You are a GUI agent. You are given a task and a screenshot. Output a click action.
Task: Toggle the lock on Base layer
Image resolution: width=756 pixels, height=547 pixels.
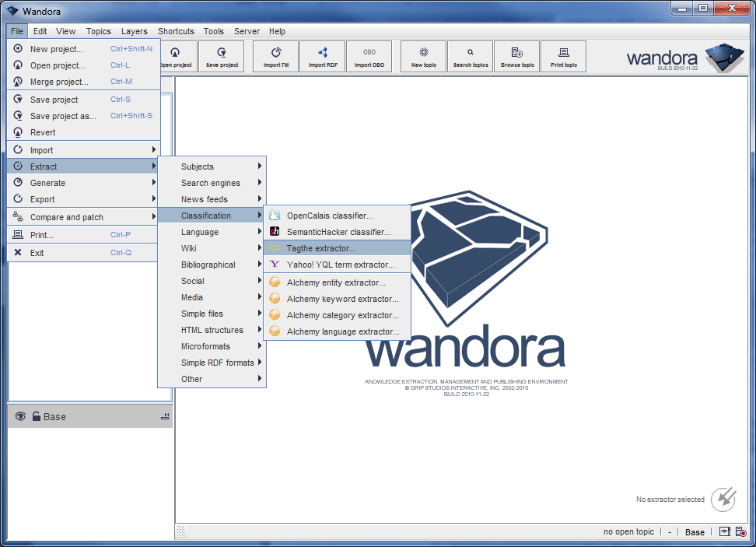[36, 416]
